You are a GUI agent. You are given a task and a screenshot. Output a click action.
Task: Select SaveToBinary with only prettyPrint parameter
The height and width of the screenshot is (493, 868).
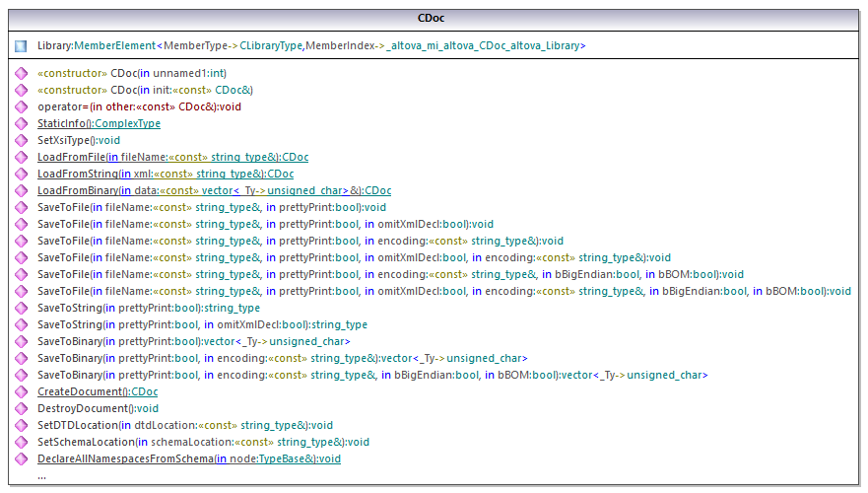click(x=193, y=341)
